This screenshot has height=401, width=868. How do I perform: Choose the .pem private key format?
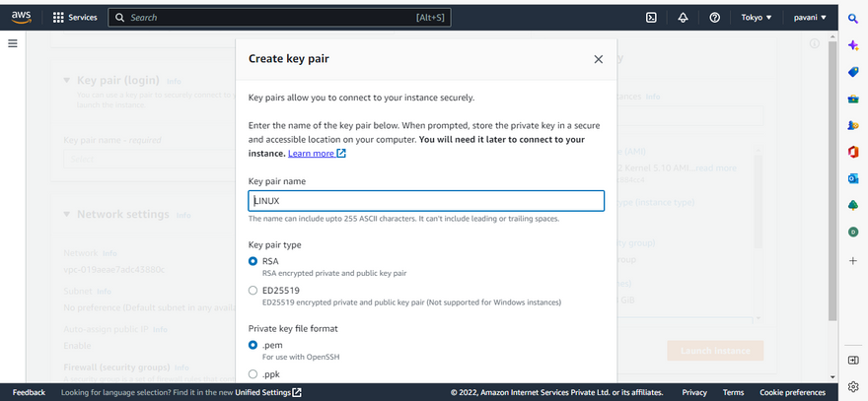tap(253, 346)
